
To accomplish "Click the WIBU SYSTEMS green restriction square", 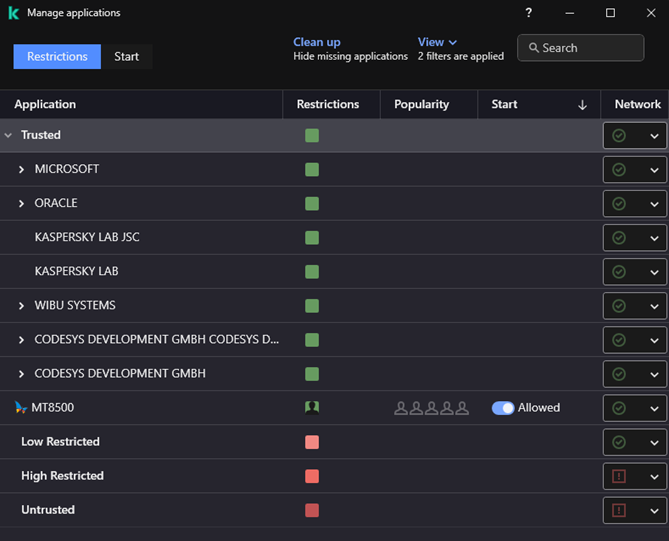I will click(x=312, y=306).
